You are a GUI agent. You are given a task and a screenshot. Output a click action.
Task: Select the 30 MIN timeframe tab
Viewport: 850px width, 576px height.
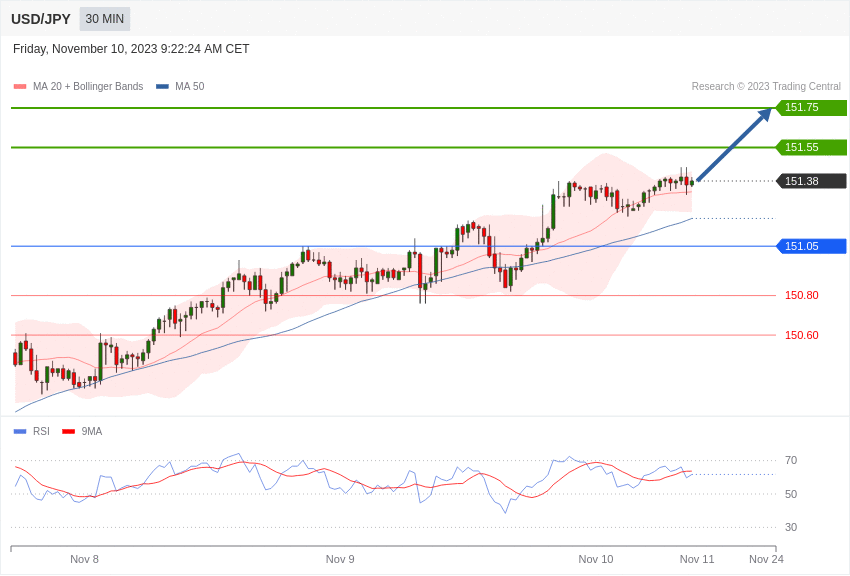click(104, 19)
